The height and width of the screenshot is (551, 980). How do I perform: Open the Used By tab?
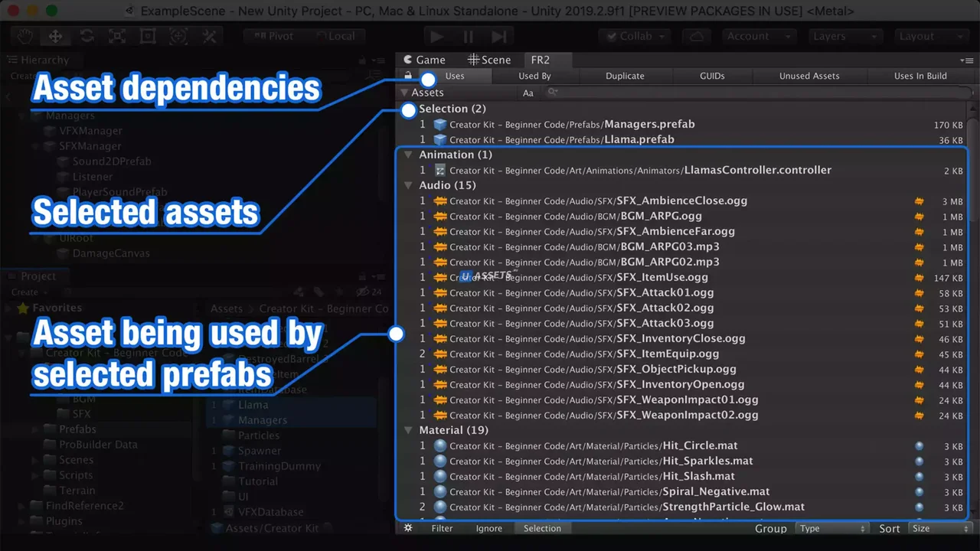pyautogui.click(x=534, y=76)
